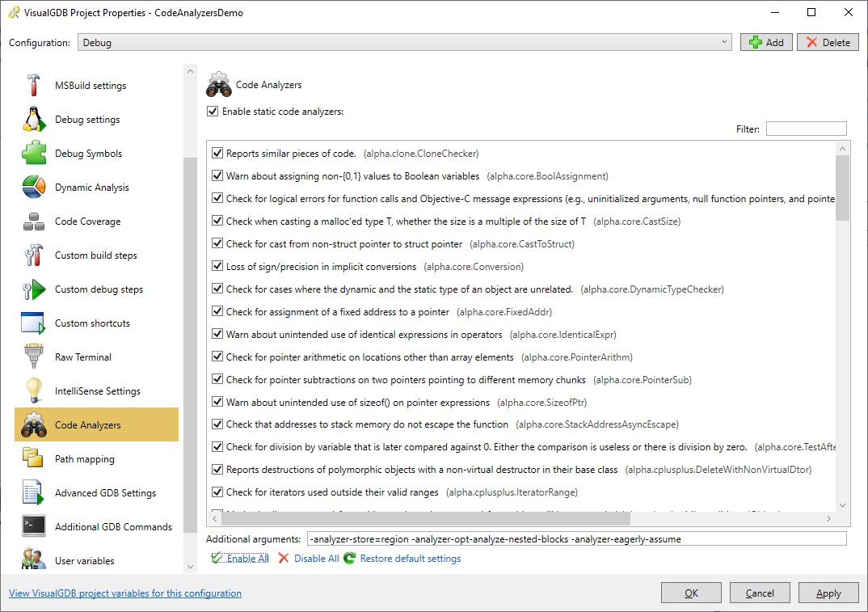Open the View VisualGDB project variables link

tap(125, 593)
